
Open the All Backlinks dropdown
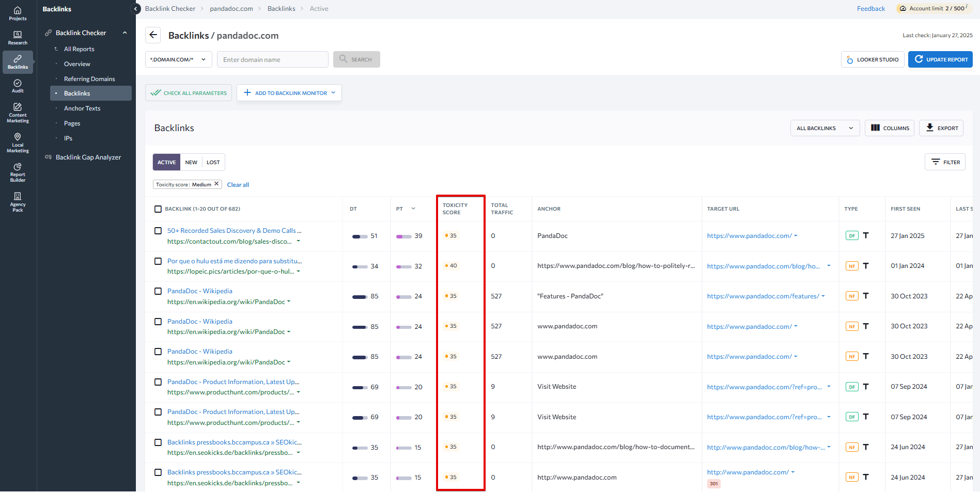pyautogui.click(x=825, y=128)
